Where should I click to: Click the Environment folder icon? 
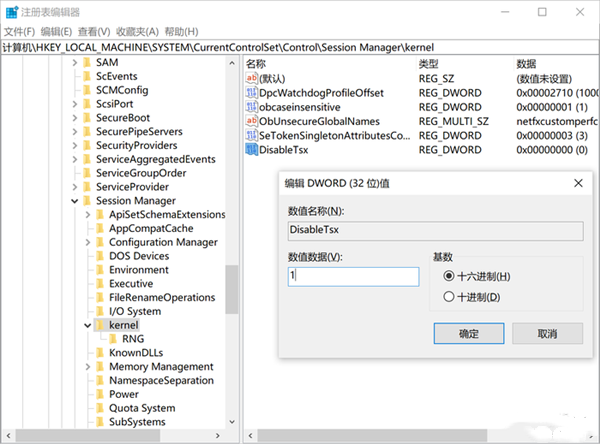[x=100, y=270]
